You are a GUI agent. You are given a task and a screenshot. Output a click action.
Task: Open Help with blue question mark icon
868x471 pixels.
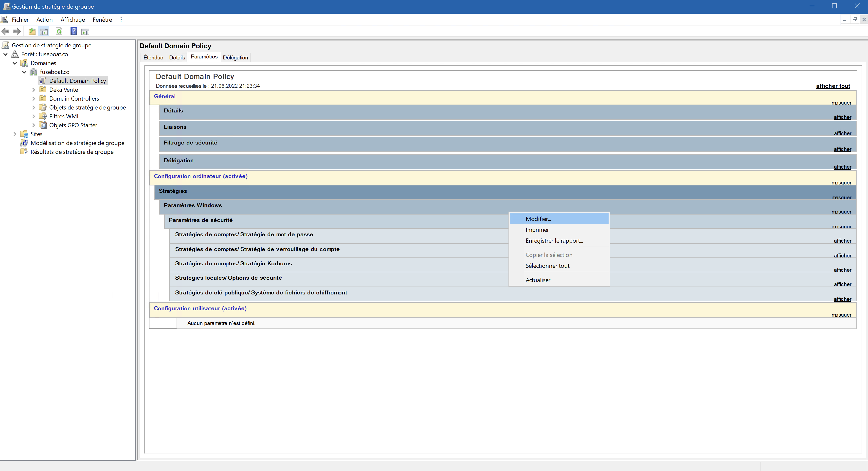click(73, 32)
